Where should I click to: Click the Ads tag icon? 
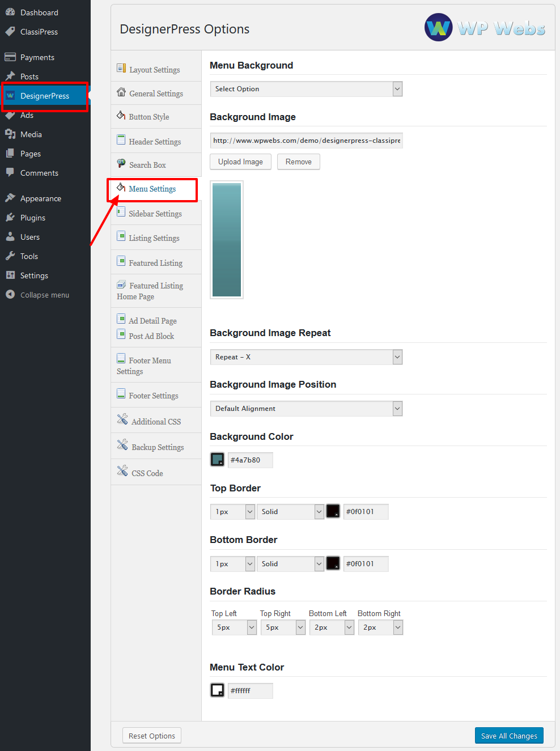tap(10, 115)
